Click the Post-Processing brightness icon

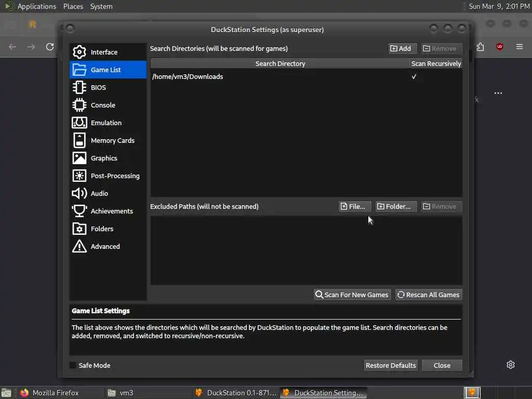(x=79, y=176)
